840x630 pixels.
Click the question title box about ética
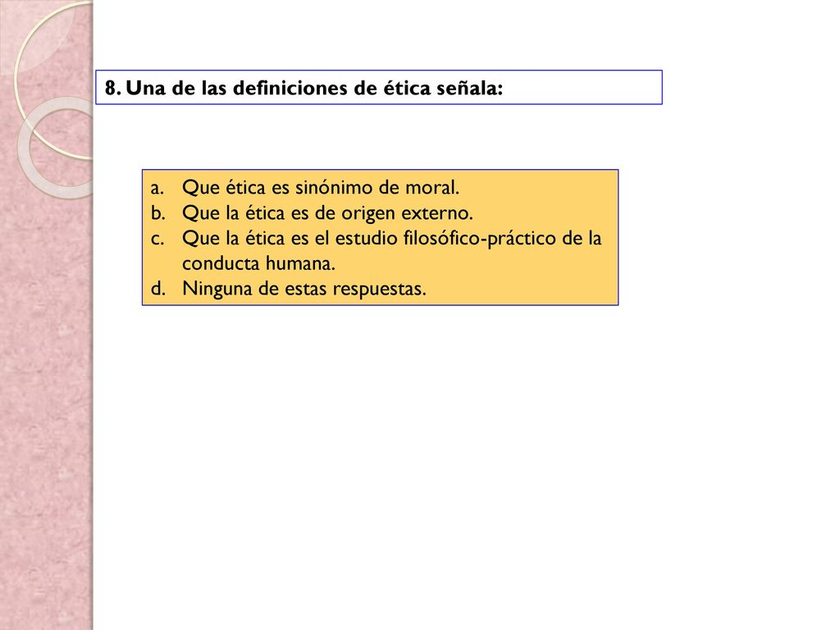(x=379, y=87)
